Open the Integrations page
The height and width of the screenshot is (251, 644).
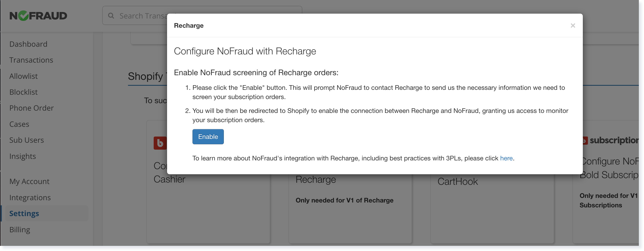coord(30,197)
